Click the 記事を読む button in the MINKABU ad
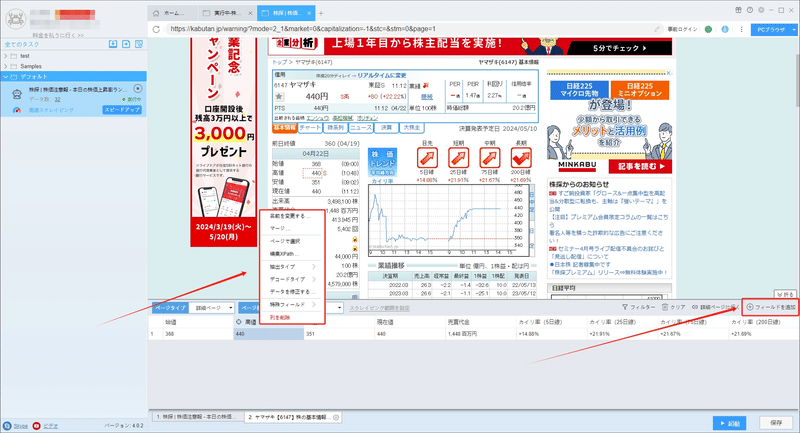Screen dimensions: 800x433 [x=640, y=166]
